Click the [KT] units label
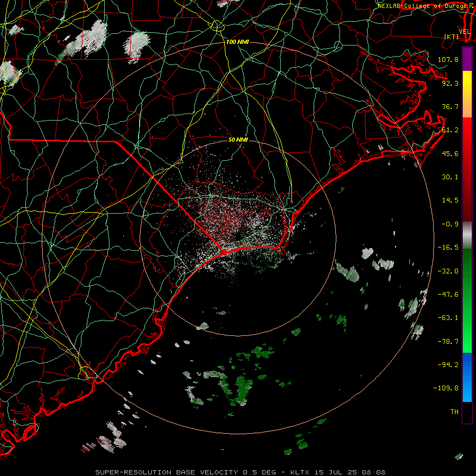The width and height of the screenshot is (476, 476). pos(452,37)
